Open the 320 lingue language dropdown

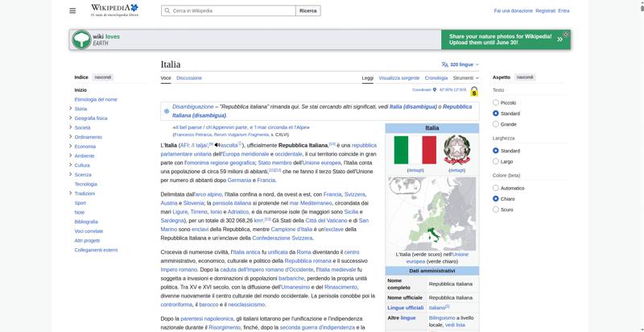(x=460, y=64)
